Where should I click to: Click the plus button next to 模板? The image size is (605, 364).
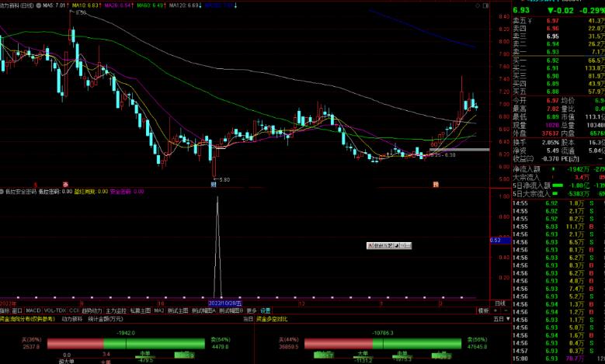pyautogui.click(x=495, y=310)
